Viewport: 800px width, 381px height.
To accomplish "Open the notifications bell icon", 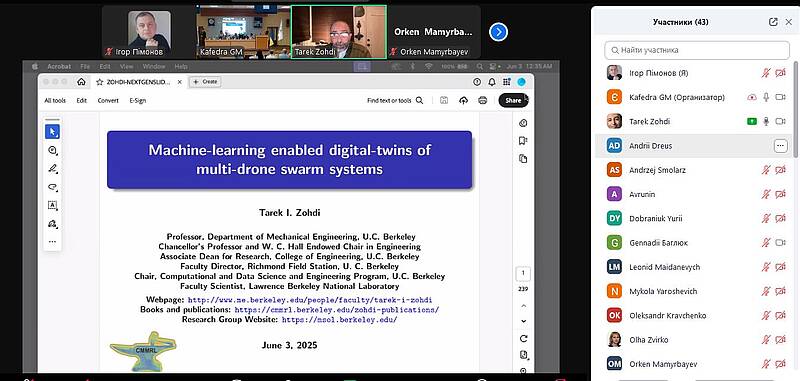I will coord(492,82).
